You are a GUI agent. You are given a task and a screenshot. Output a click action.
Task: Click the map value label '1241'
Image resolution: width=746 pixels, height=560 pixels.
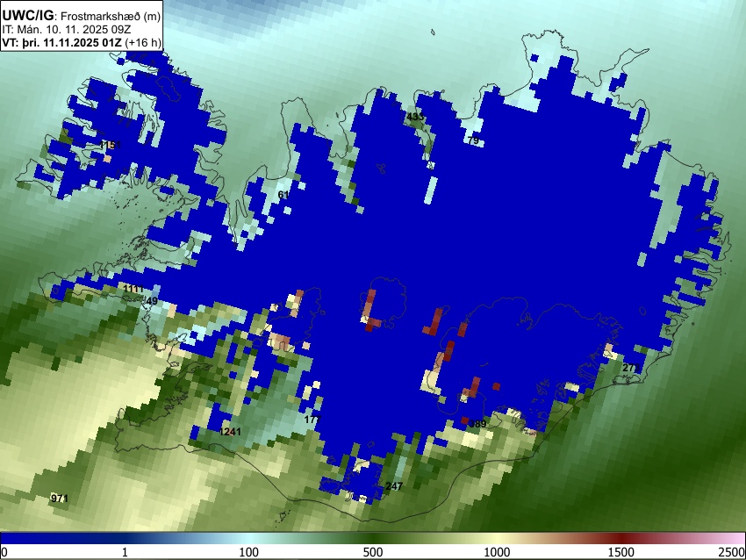tap(230, 432)
